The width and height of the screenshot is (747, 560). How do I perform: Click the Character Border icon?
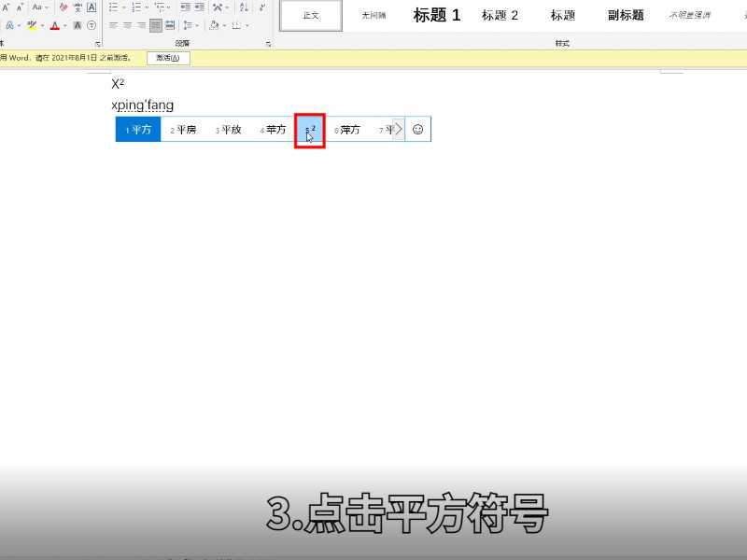pos(91,7)
